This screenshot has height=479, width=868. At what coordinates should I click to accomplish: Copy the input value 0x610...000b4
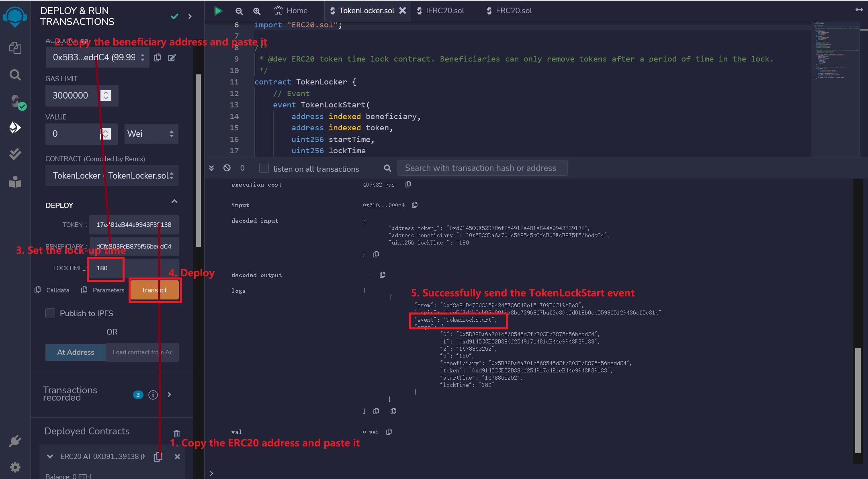pos(415,205)
